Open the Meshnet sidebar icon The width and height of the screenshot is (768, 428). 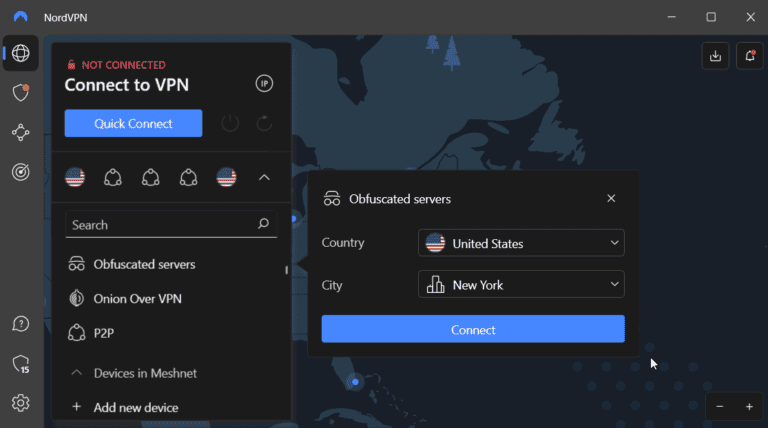pos(20,132)
